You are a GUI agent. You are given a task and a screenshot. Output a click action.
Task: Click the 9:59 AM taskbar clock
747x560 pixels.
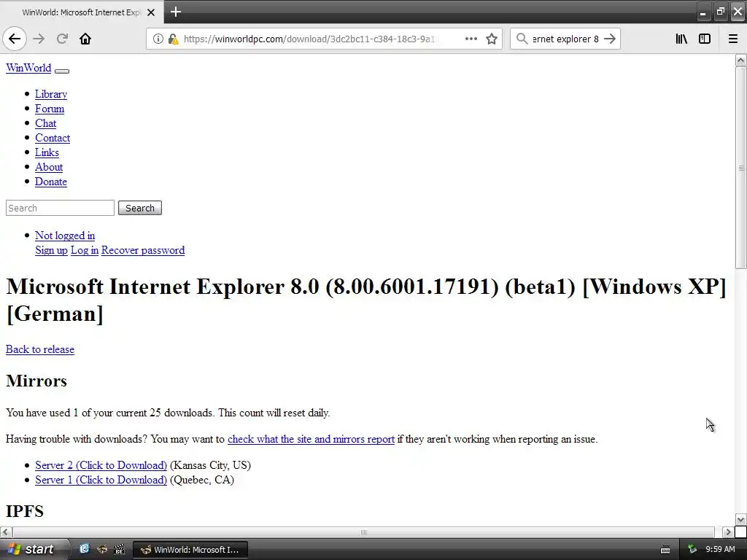pyautogui.click(x=720, y=549)
